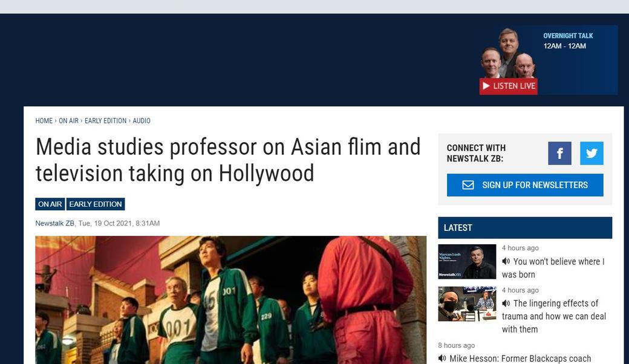Click the Squid Game article image
The image size is (629, 364).
tap(230, 299)
